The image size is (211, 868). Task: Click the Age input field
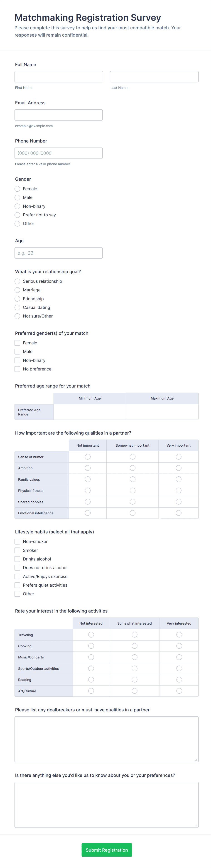pos(59,253)
